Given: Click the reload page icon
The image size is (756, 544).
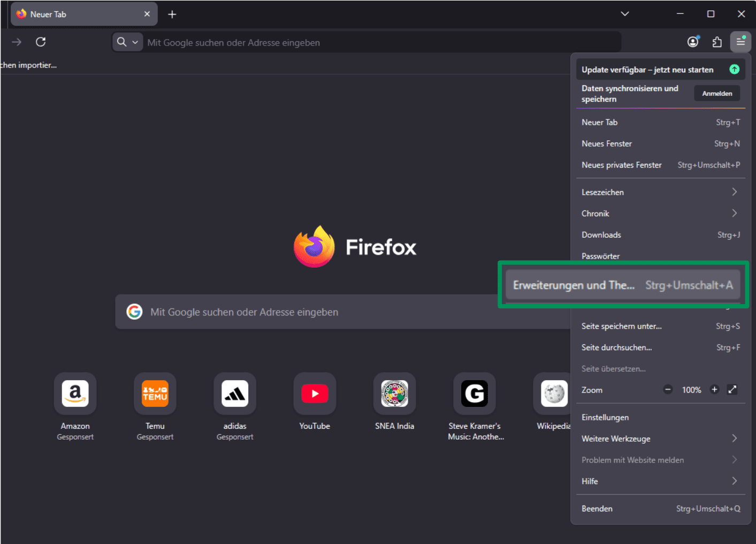Looking at the screenshot, I should tap(41, 42).
